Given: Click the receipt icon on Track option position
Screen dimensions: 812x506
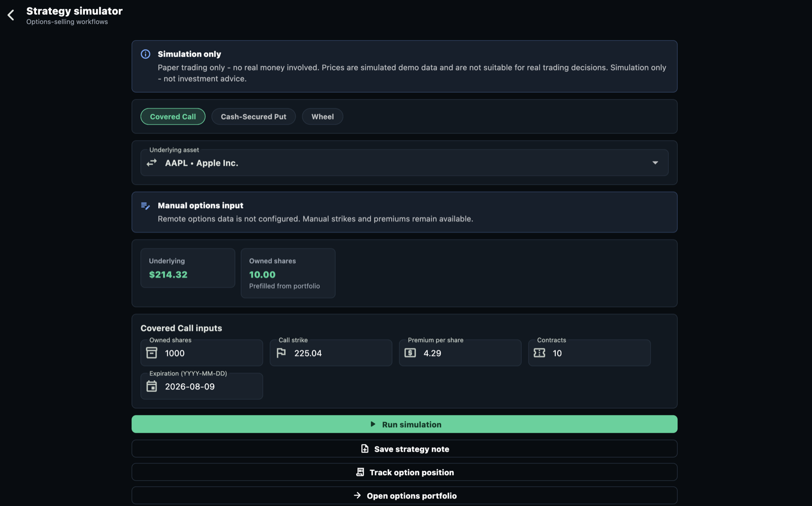Looking at the screenshot, I should [360, 472].
